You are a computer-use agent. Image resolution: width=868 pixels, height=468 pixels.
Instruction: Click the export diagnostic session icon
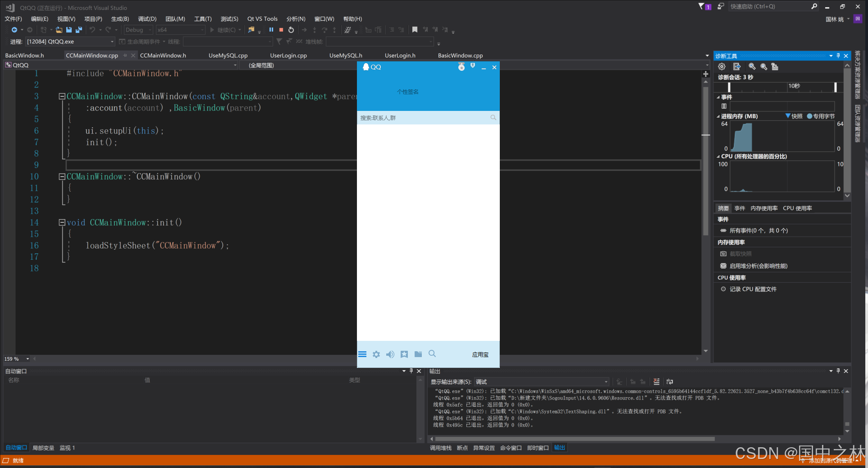point(737,67)
